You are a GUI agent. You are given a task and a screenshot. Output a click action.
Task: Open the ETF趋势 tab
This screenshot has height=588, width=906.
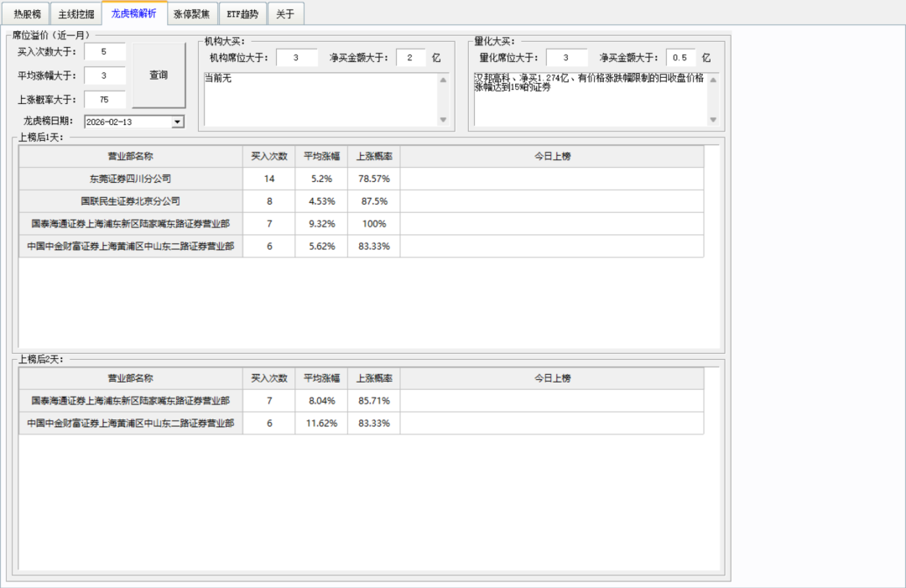(243, 13)
